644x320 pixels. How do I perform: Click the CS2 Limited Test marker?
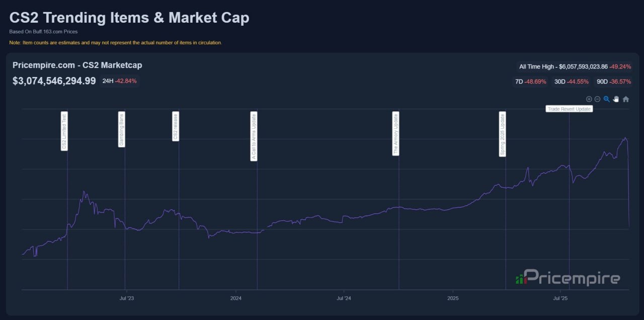coord(64,131)
